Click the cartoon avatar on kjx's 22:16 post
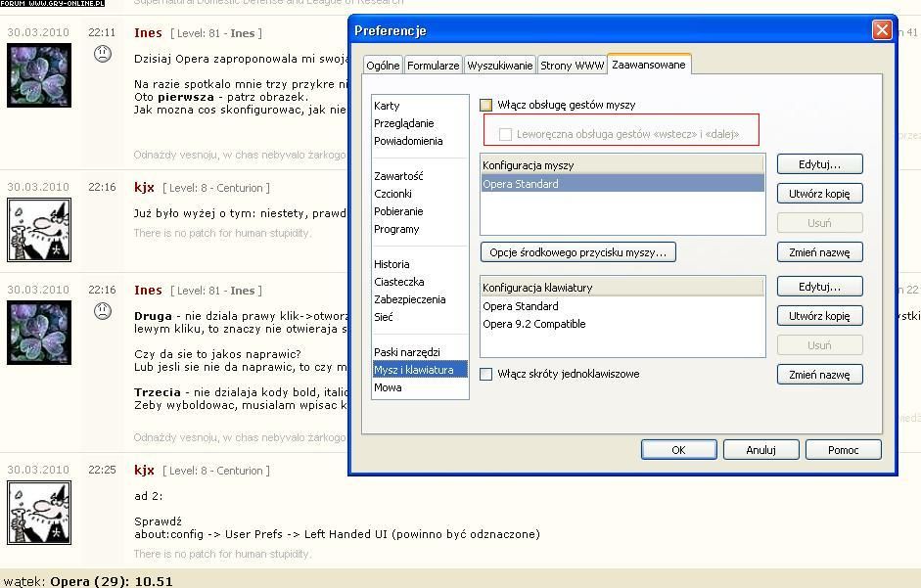 point(39,230)
